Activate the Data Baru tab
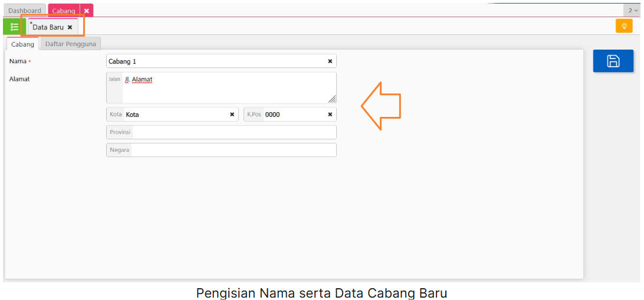Screen dimensions: 644x300 48,27
